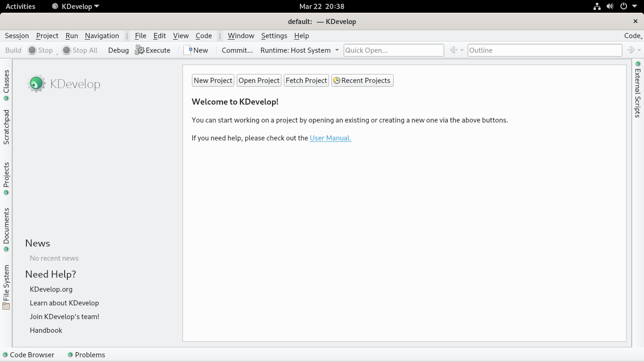Close the KDevelop window

(636, 21)
